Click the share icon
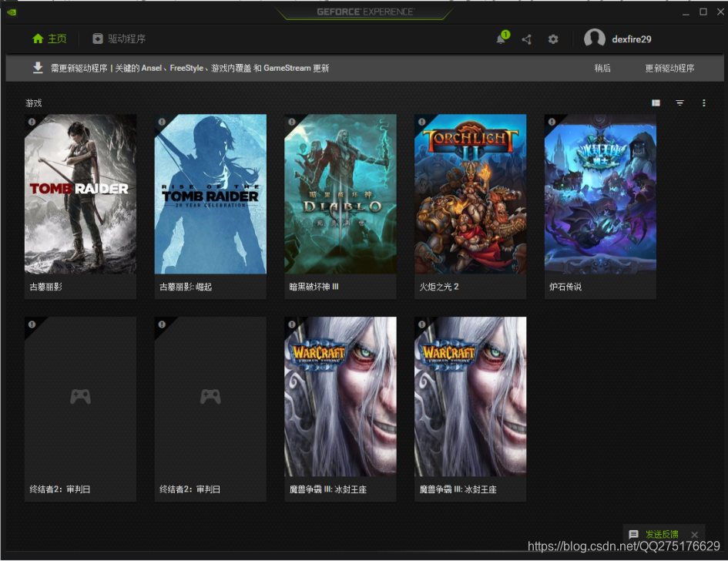Viewport: 728px width, 561px height. pyautogui.click(x=526, y=39)
